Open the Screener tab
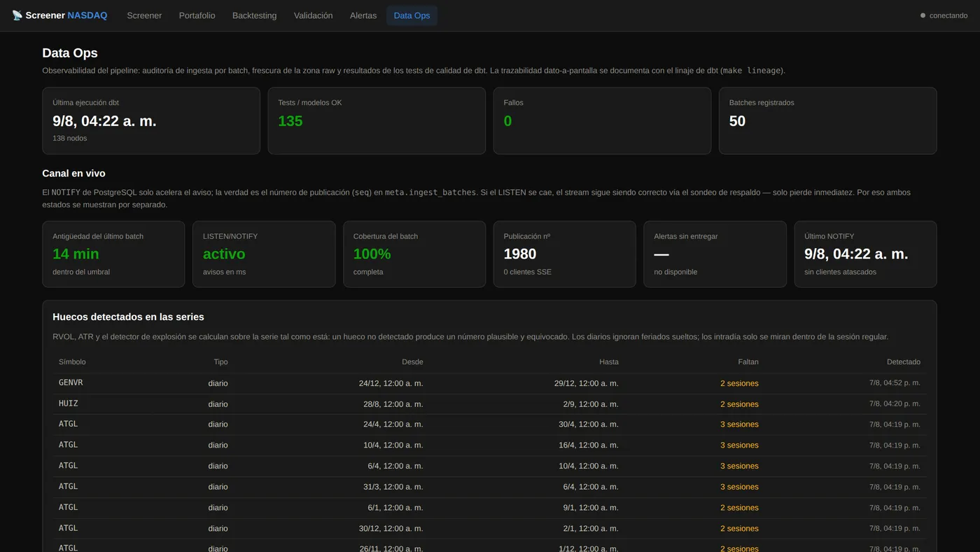Screen dimensions: 980x552 point(144,15)
